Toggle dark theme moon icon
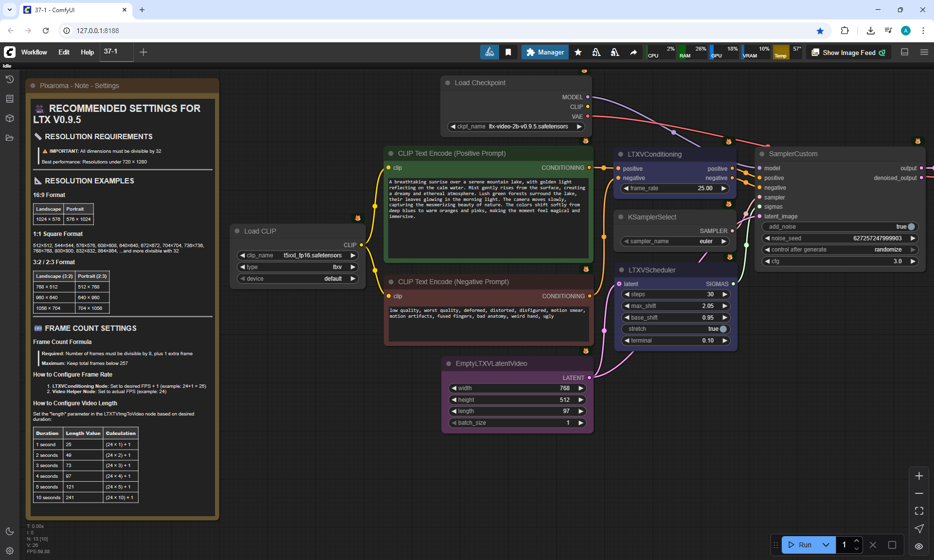 [10, 531]
